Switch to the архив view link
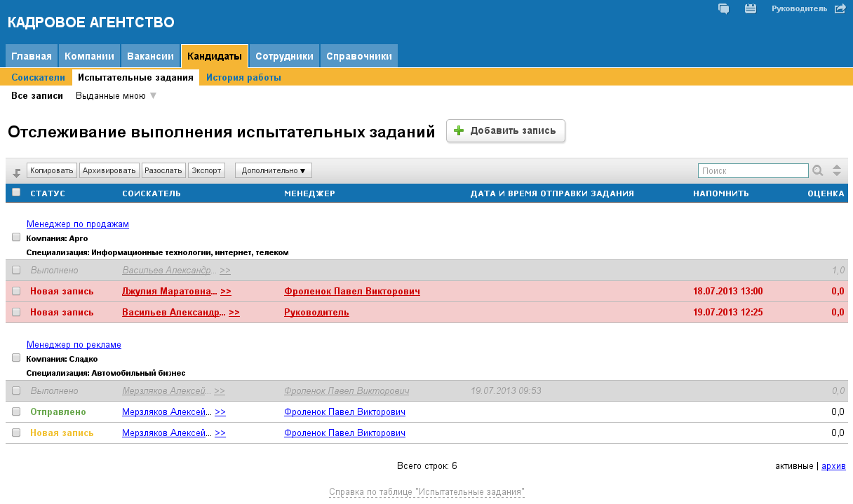The image size is (853, 504). [x=833, y=466]
